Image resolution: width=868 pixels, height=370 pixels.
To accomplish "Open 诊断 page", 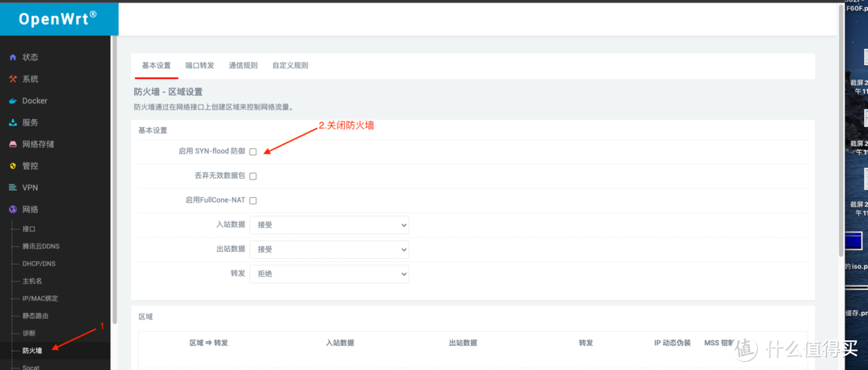I will pos(29,334).
